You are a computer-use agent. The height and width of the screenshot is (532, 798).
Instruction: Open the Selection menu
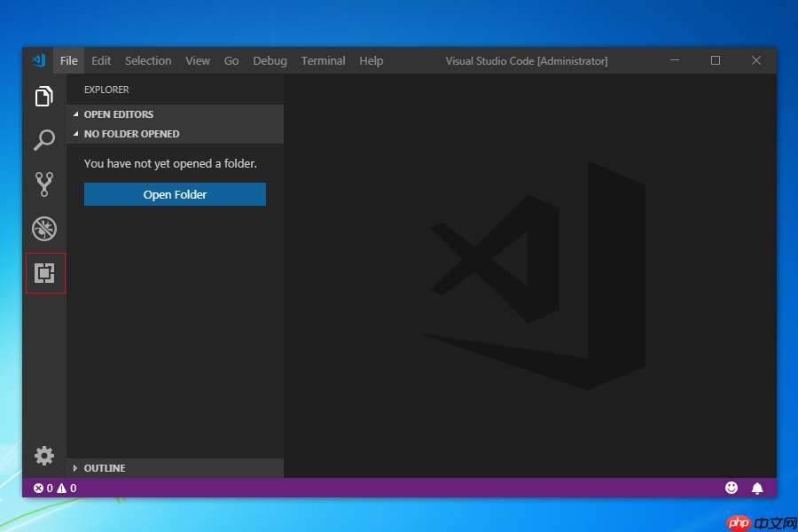(148, 60)
